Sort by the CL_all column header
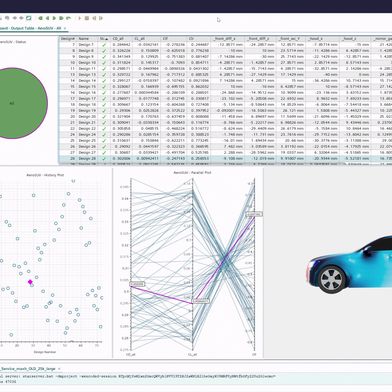 [x=147, y=39]
